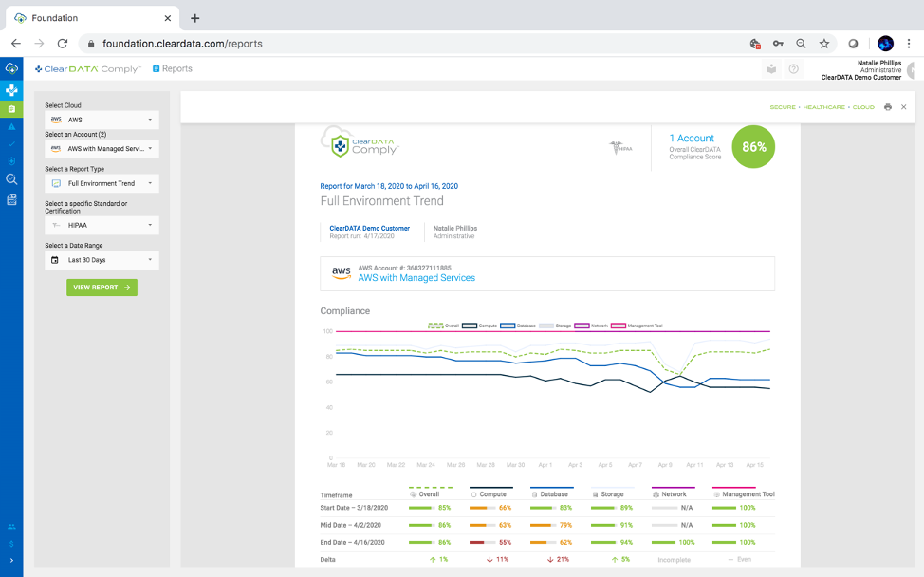Open the HIPAA standard dropdown
Screen dimensions: 924x577
(x=102, y=225)
